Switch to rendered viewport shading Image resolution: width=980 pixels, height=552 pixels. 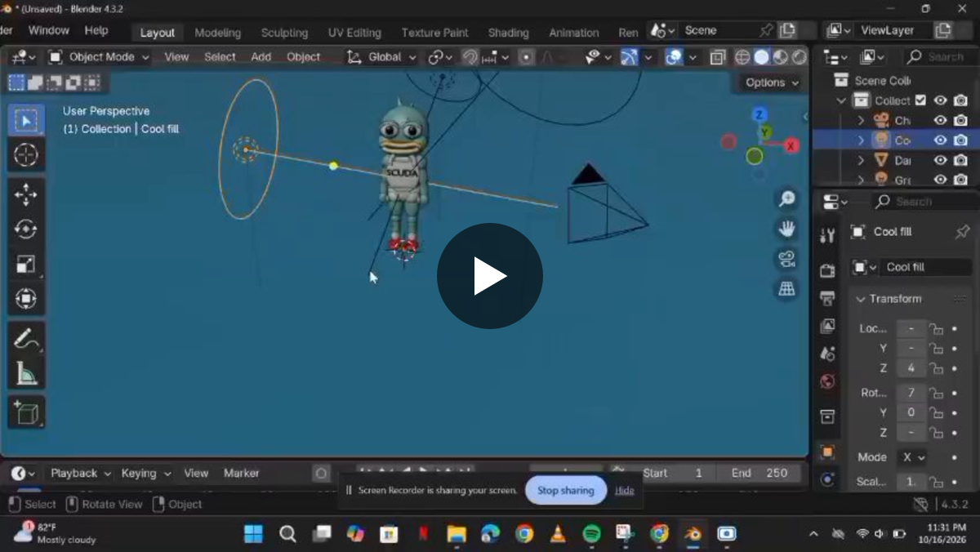[x=799, y=57]
